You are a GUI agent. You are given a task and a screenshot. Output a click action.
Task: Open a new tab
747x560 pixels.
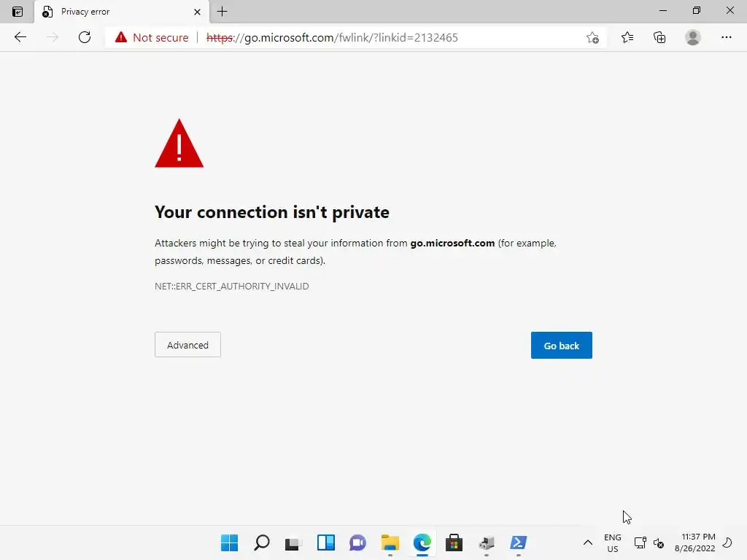(x=222, y=12)
